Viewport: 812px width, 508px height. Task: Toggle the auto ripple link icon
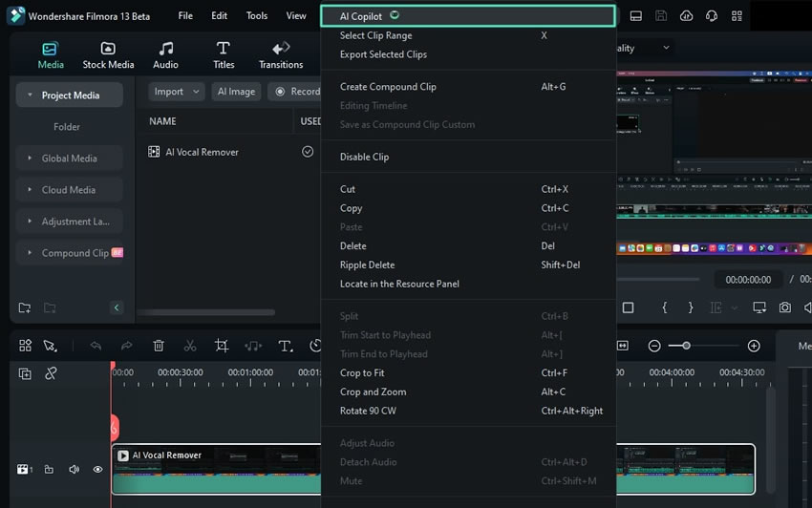51,373
